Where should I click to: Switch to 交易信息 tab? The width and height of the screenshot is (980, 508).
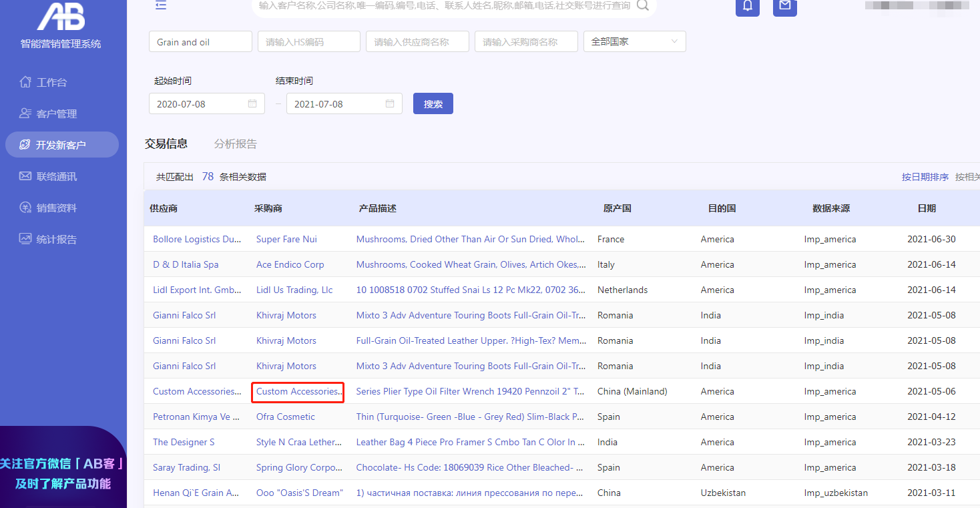click(x=166, y=144)
